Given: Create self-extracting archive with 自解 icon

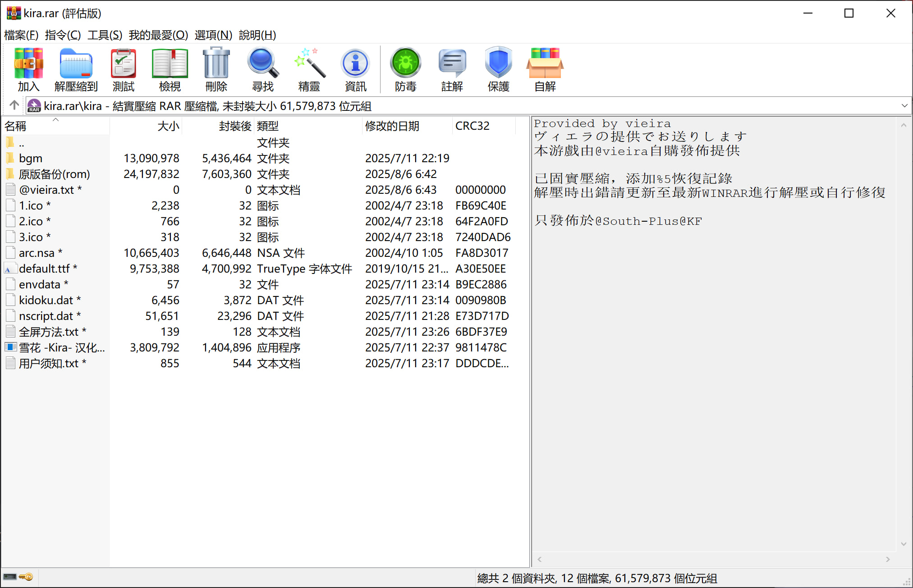Looking at the screenshot, I should tap(545, 69).
